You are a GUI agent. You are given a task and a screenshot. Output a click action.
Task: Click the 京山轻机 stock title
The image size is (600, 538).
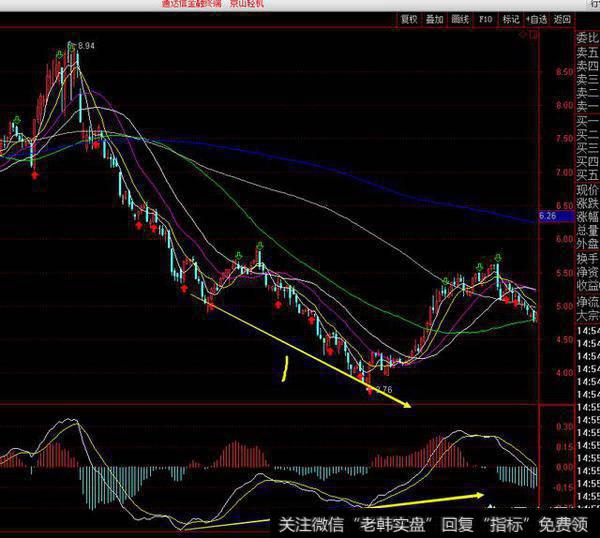(247, 4)
